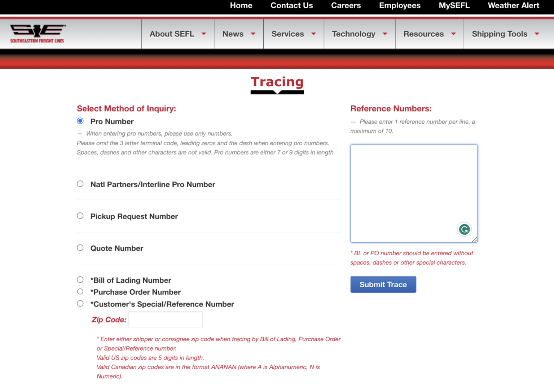Image resolution: width=554 pixels, height=392 pixels.
Task: Expand the About SEFL dropdown arrow
Action: point(204,34)
